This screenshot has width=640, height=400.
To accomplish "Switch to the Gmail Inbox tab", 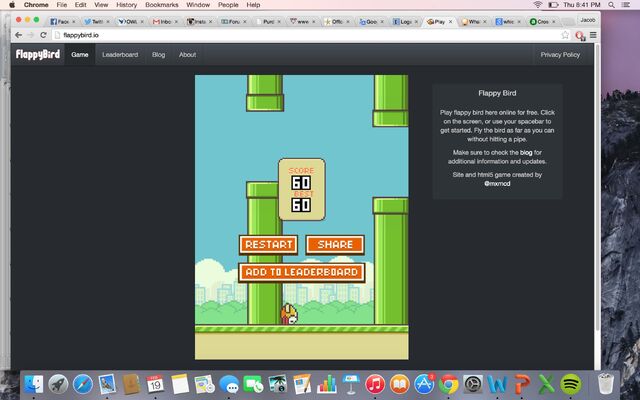I will [x=164, y=22].
